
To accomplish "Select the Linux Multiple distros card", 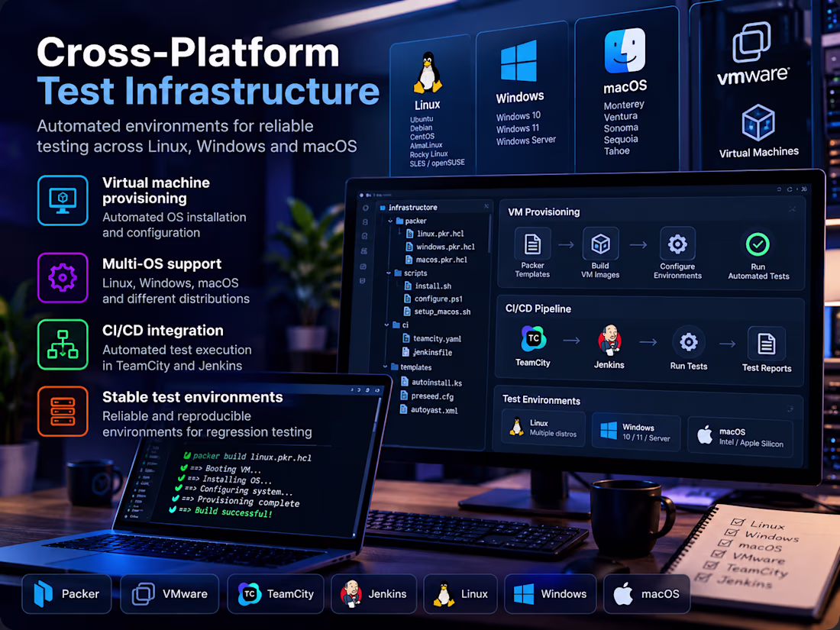I will (x=543, y=428).
